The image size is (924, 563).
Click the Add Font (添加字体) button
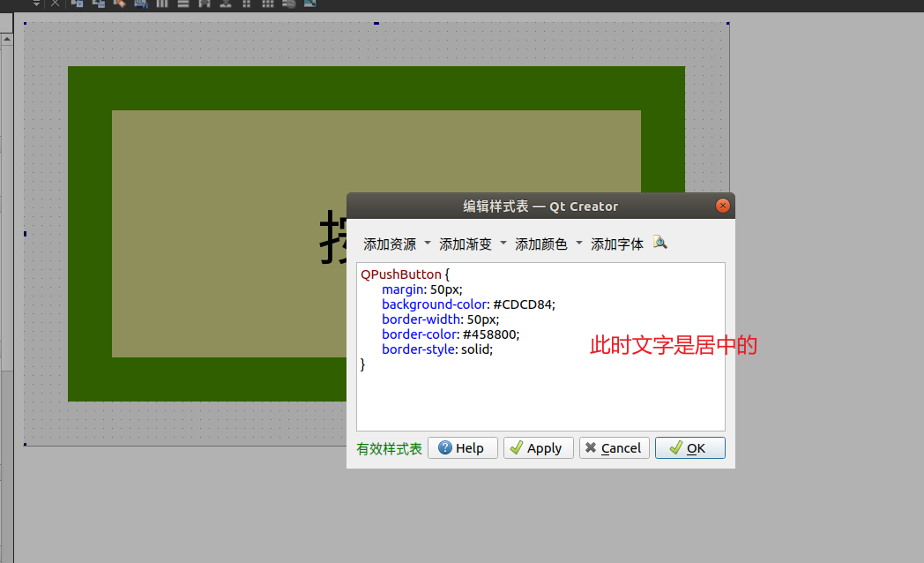tap(617, 244)
